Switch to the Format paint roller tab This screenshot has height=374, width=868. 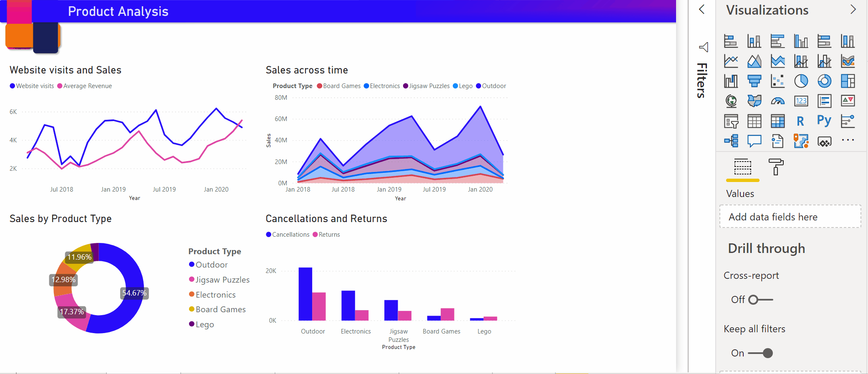coord(776,167)
